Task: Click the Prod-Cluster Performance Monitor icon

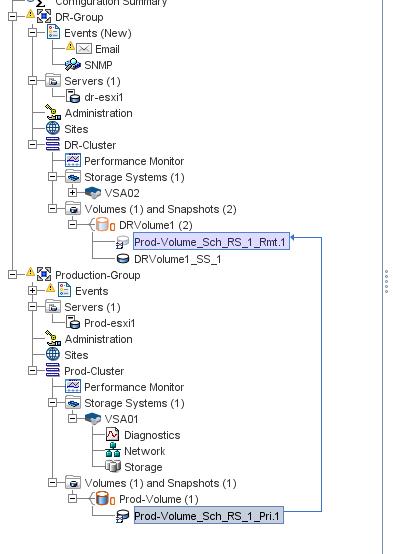Action: (73, 387)
